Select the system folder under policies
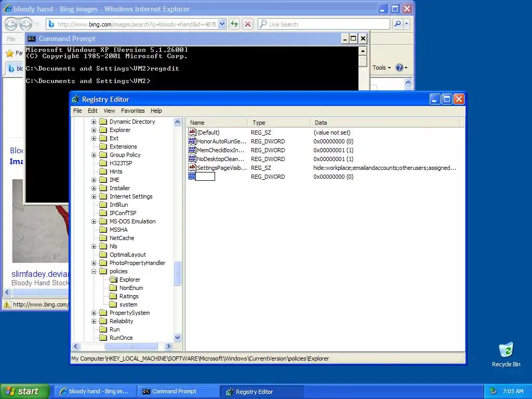 click(x=113, y=304)
